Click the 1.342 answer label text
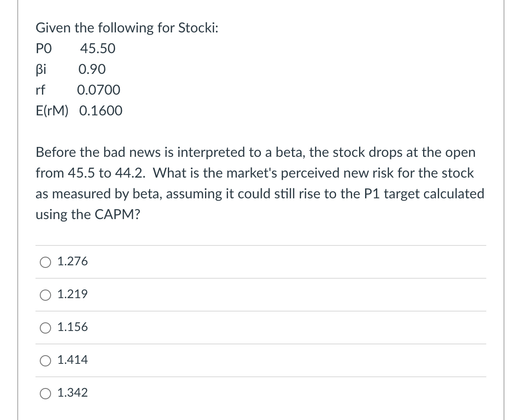520x420 pixels. coord(72,392)
